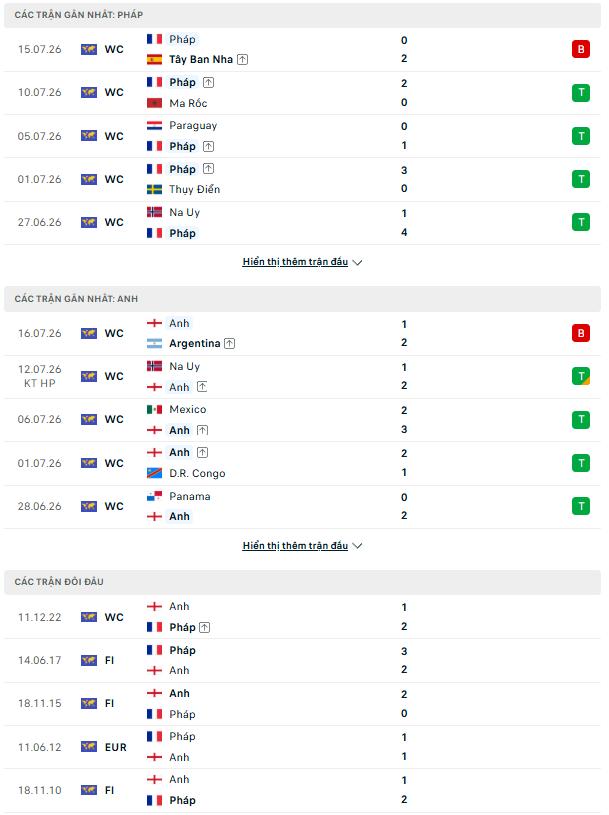Image resolution: width=609 pixels, height=815 pixels.
Task: Click the half-orange T badge on the 12.07.26 match
Action: point(580,376)
